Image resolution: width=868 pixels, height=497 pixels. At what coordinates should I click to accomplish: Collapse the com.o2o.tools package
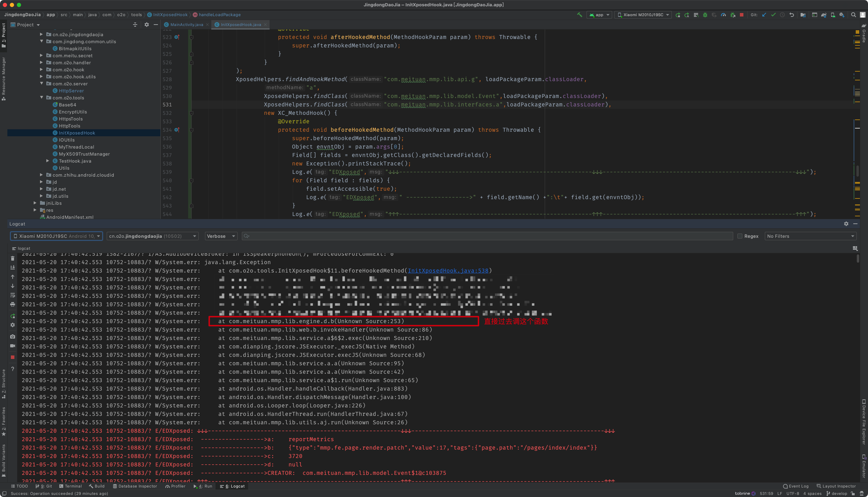tap(41, 98)
